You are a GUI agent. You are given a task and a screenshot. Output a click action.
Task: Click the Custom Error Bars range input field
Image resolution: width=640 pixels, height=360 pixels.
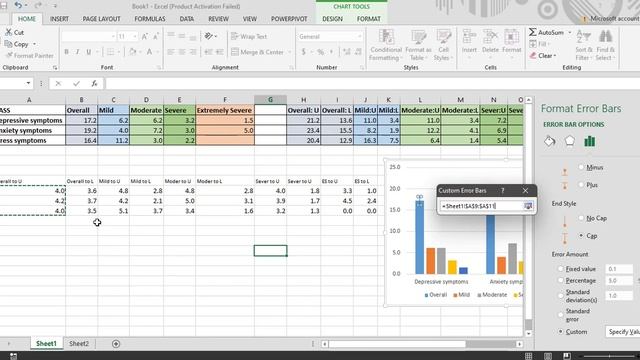coord(481,206)
